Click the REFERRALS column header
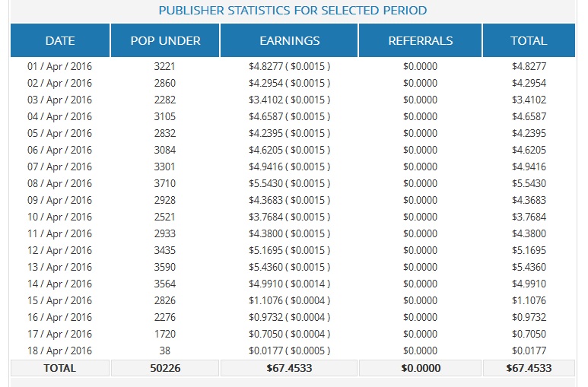The width and height of the screenshot is (588, 387). click(420, 41)
